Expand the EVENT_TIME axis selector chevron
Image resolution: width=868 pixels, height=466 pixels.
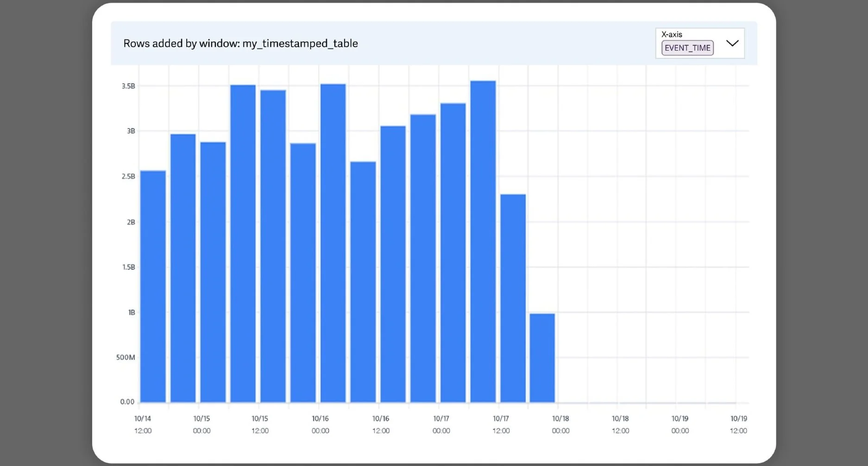pyautogui.click(x=733, y=43)
